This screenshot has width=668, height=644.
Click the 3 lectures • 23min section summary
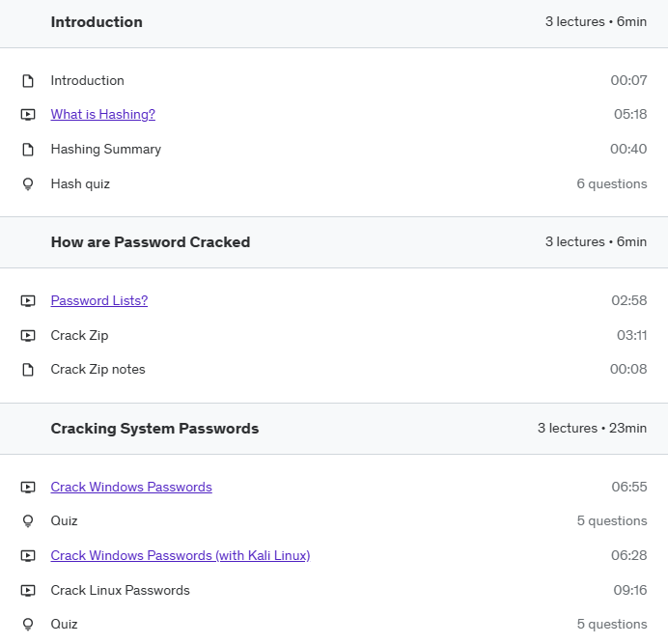tap(592, 428)
